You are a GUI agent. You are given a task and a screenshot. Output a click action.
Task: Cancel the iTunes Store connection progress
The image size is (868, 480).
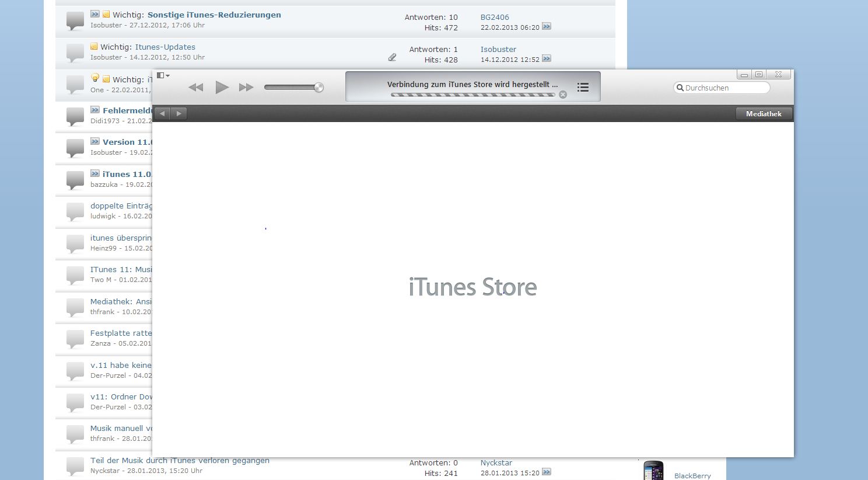coord(563,95)
